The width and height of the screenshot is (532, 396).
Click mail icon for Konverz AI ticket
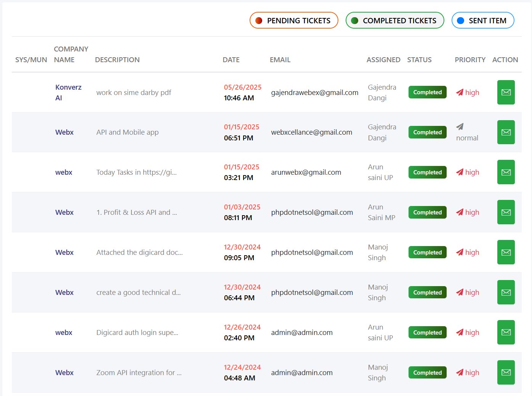click(x=506, y=92)
